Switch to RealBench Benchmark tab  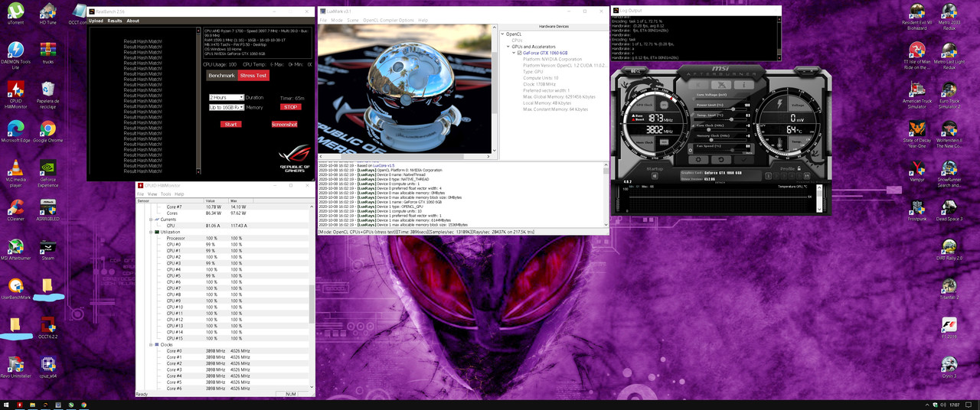[221, 76]
